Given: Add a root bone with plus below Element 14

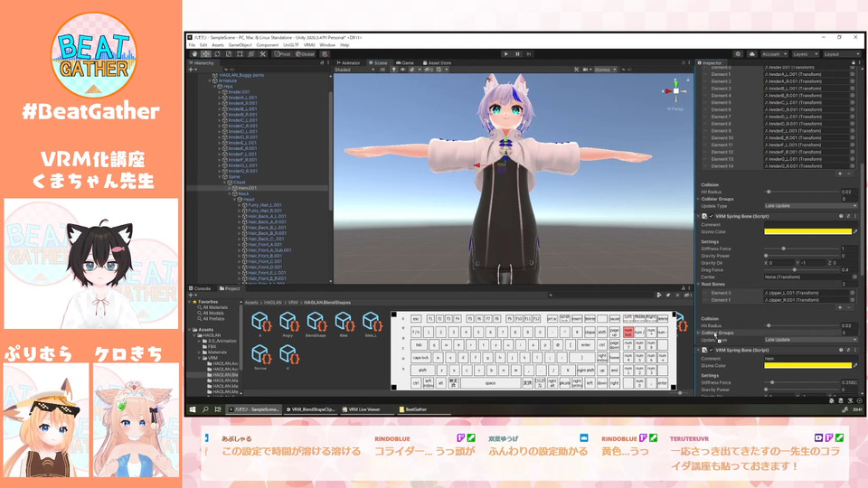Looking at the screenshot, I should coord(840,174).
